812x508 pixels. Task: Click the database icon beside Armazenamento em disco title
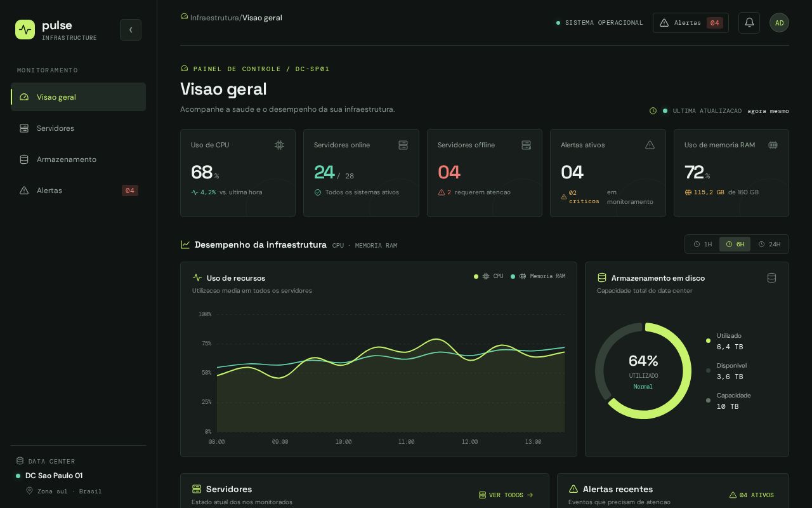(x=602, y=278)
